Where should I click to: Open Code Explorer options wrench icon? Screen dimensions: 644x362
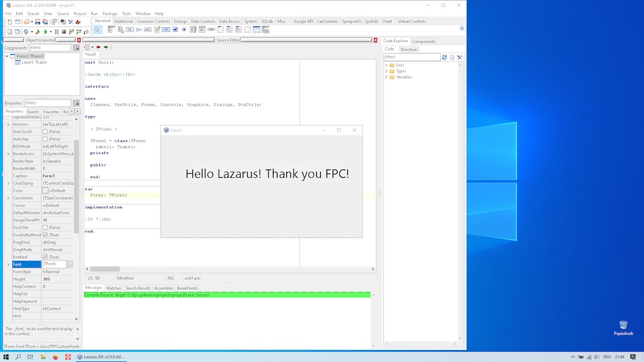pos(460,57)
